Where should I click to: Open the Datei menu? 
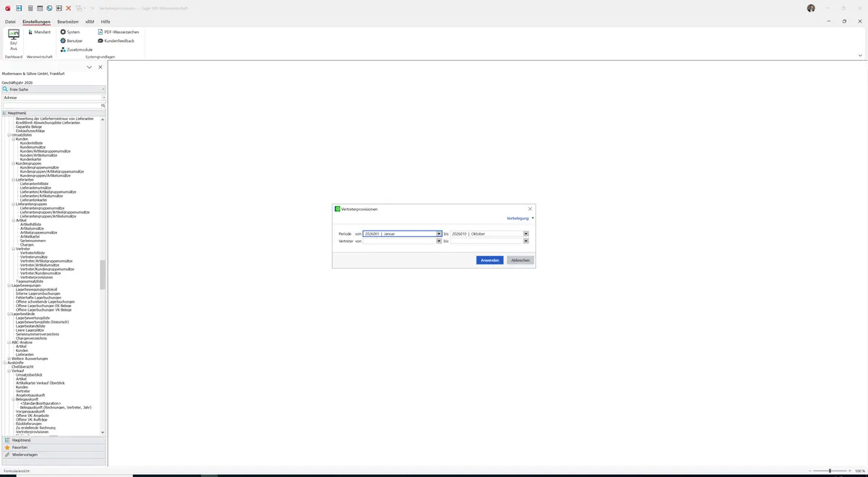10,22
